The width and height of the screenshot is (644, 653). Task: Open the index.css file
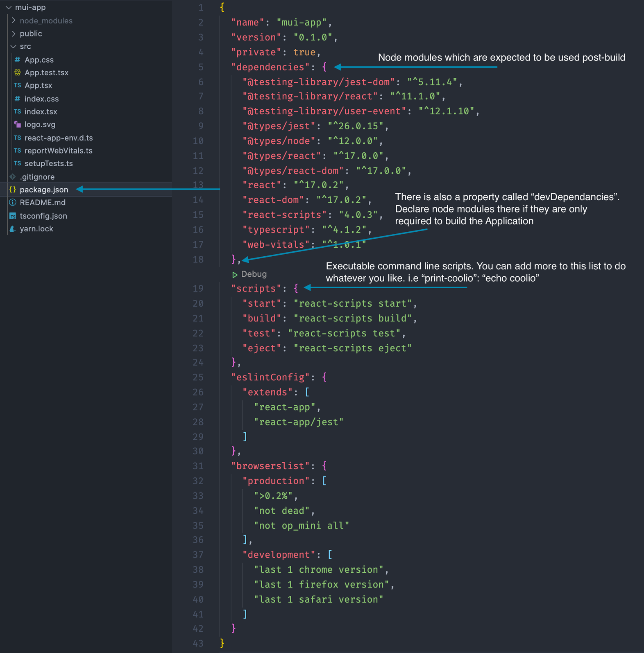coord(41,99)
